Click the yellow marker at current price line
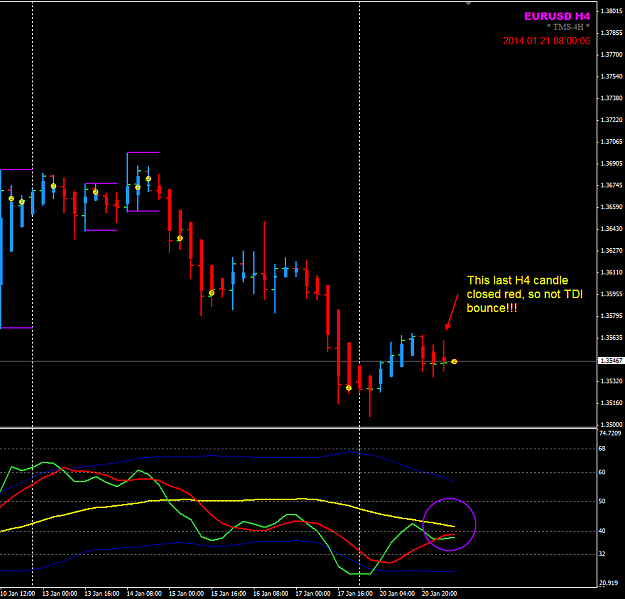The image size is (625, 599). [454, 361]
